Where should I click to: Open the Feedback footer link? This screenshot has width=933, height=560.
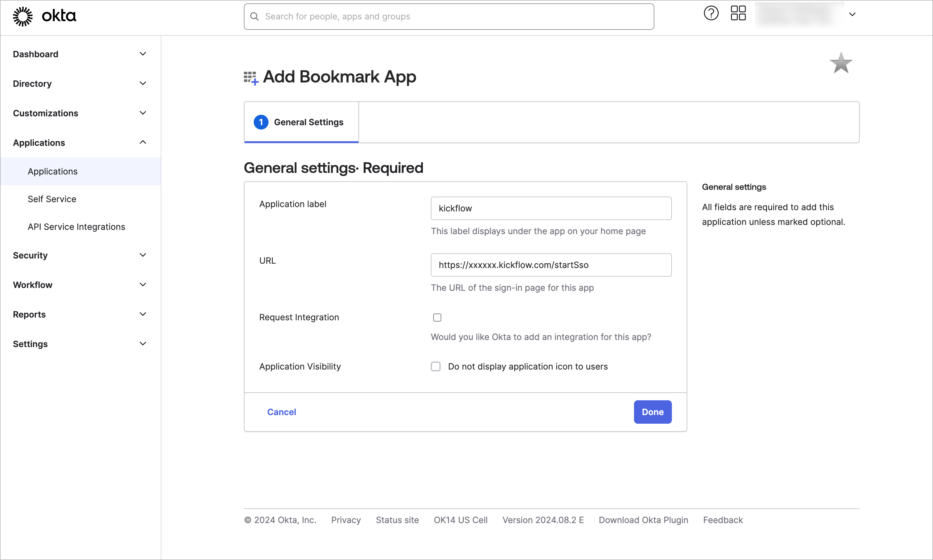[723, 520]
